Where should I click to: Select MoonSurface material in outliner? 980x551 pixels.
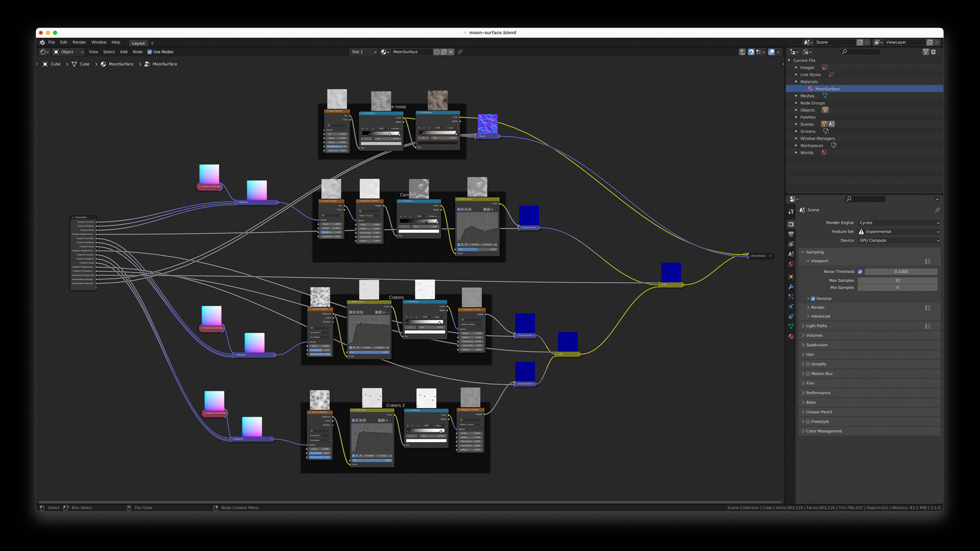click(827, 89)
